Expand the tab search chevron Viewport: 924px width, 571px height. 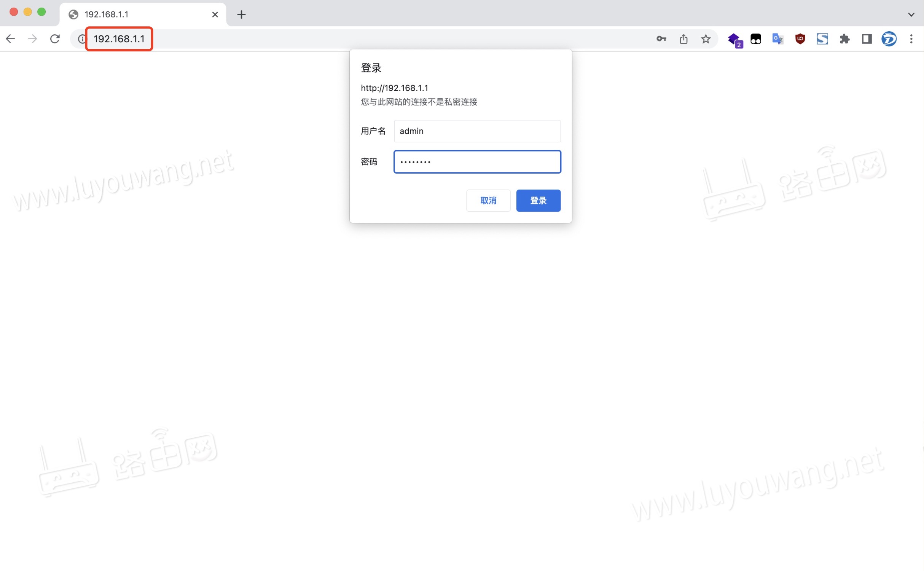click(911, 14)
